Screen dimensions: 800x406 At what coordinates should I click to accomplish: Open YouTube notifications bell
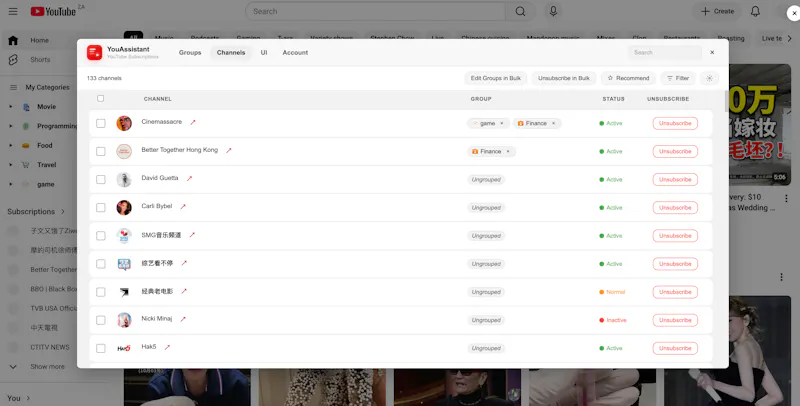[755, 11]
